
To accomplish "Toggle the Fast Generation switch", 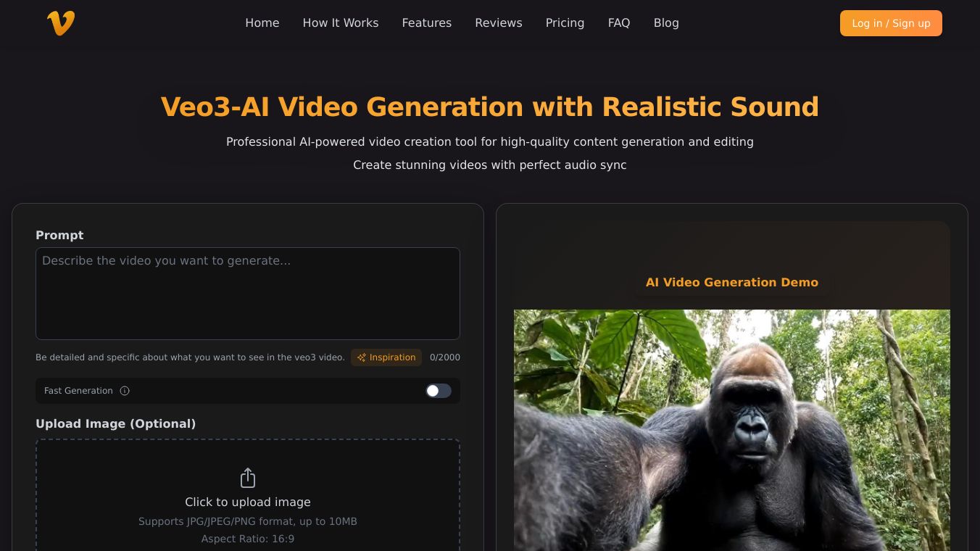I will click(439, 391).
